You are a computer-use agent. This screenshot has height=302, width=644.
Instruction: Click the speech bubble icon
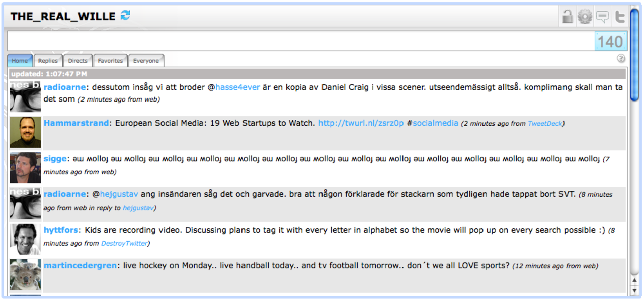pyautogui.click(x=602, y=17)
